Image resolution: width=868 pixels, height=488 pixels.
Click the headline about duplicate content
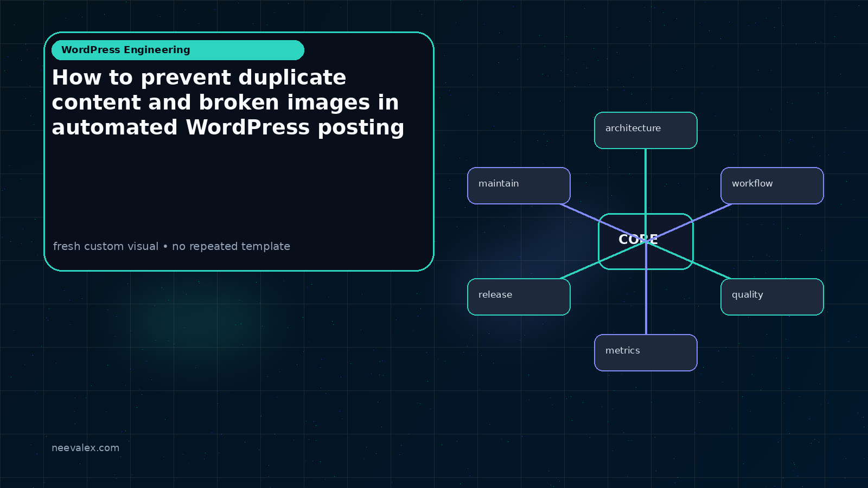(228, 102)
